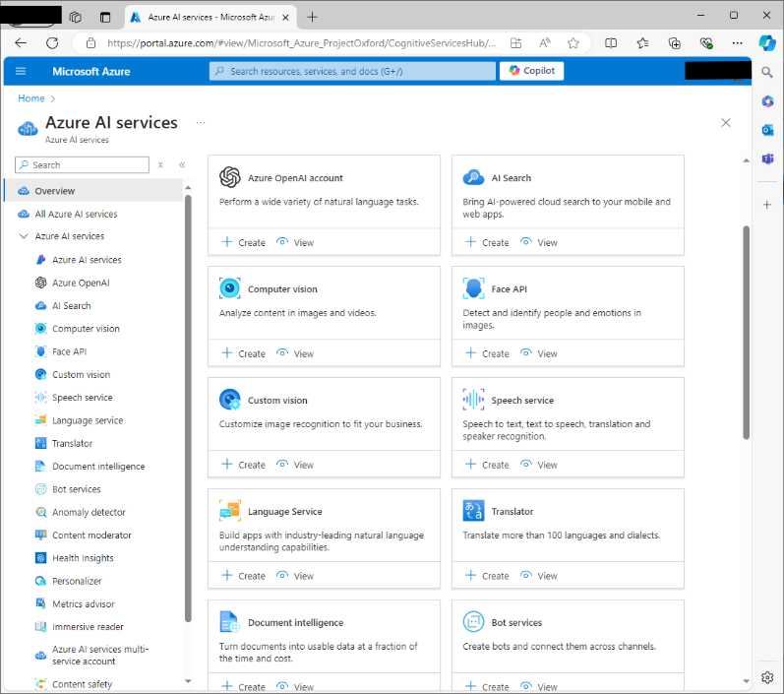Select Azure OpenAI in the sidebar
This screenshot has height=694, width=784.
[81, 283]
